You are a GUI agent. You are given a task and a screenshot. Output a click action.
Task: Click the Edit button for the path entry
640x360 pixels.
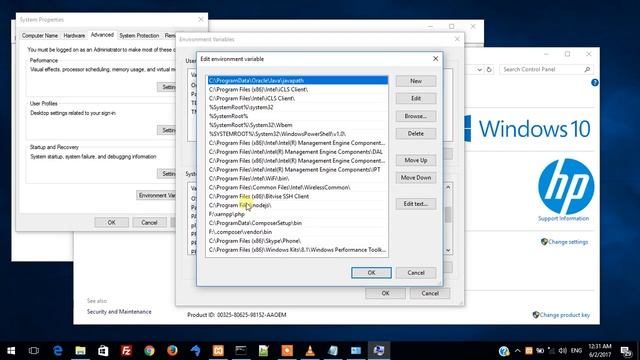pos(416,98)
